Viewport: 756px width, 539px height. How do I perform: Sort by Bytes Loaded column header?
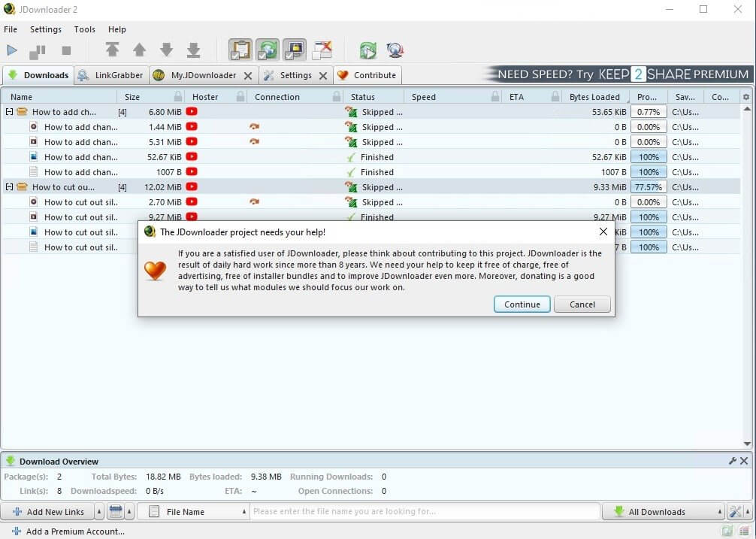(x=595, y=97)
